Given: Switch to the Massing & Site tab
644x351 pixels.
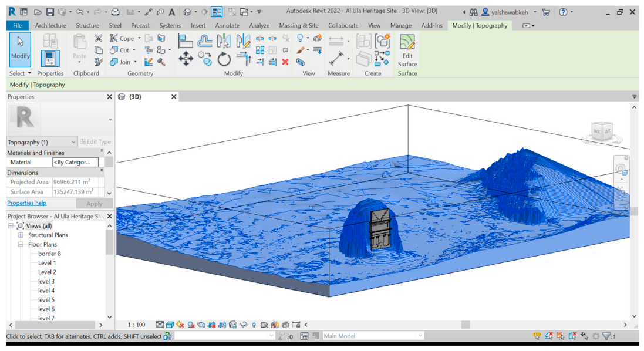Looking at the screenshot, I should [299, 25].
